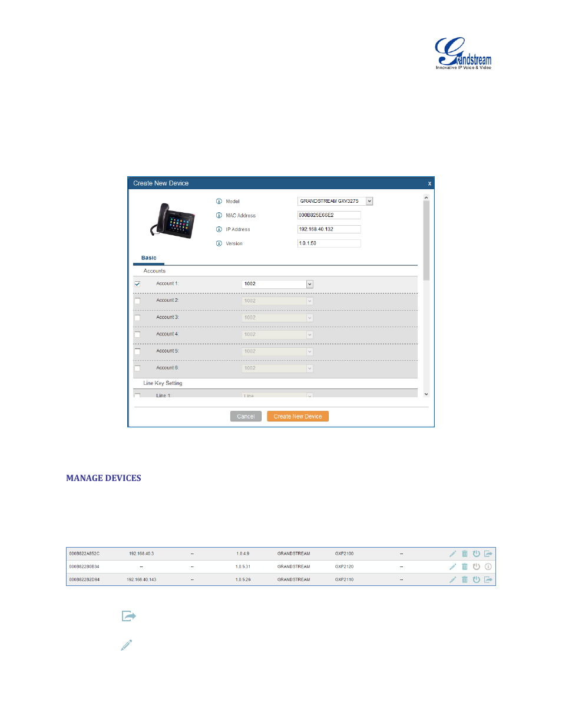Click the power icon for device 000B822B0B34
562x728 pixels.
click(x=477, y=566)
